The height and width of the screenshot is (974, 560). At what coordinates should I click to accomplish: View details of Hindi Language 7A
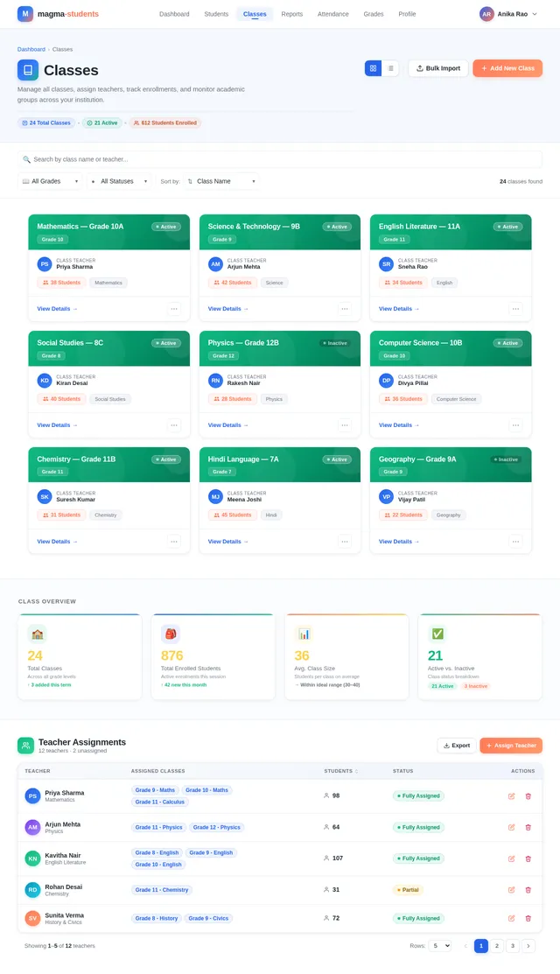point(227,542)
